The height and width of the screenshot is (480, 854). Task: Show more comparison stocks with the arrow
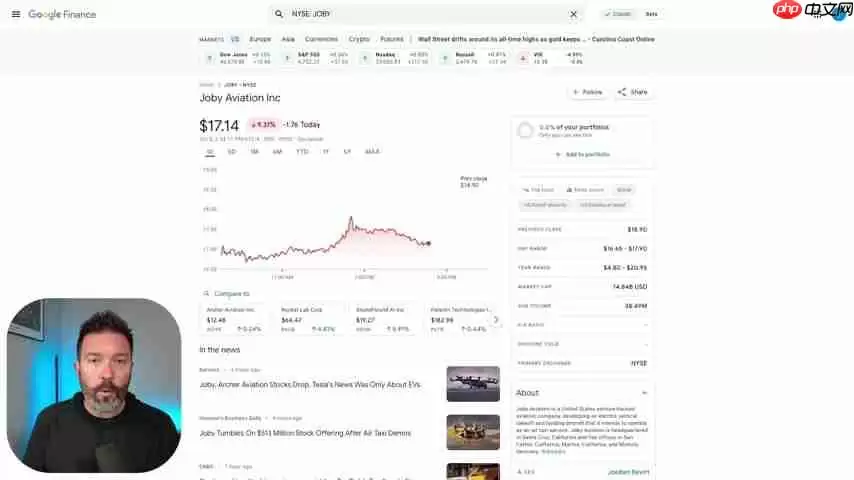[496, 320]
